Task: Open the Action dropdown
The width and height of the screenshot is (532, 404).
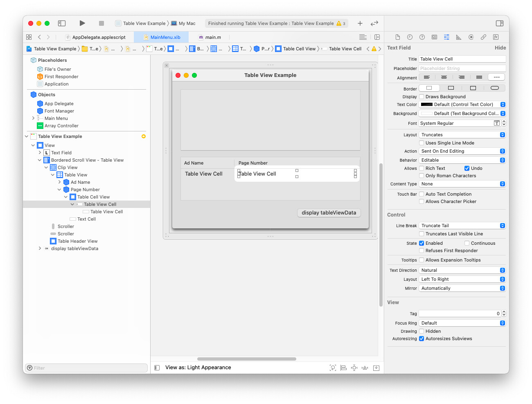Action: click(x=462, y=151)
